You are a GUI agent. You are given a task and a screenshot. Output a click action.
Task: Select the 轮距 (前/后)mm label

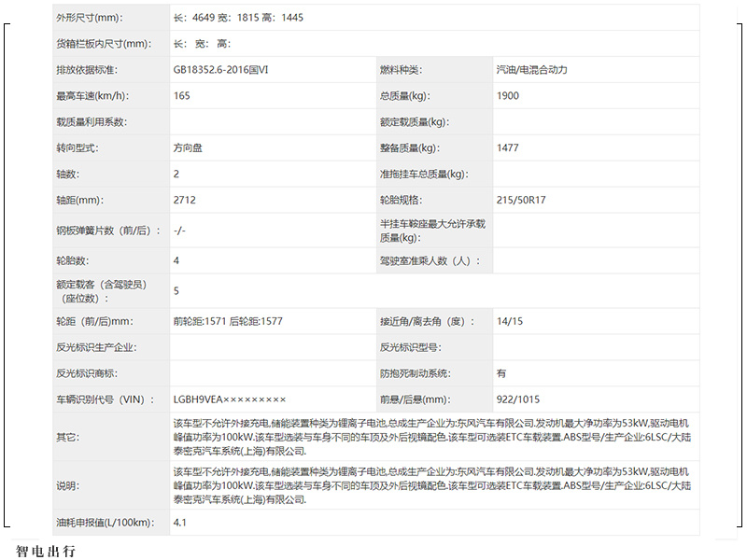tap(95, 321)
